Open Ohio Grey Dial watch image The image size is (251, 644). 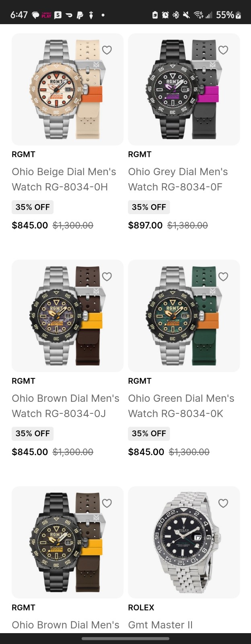pos(184,89)
